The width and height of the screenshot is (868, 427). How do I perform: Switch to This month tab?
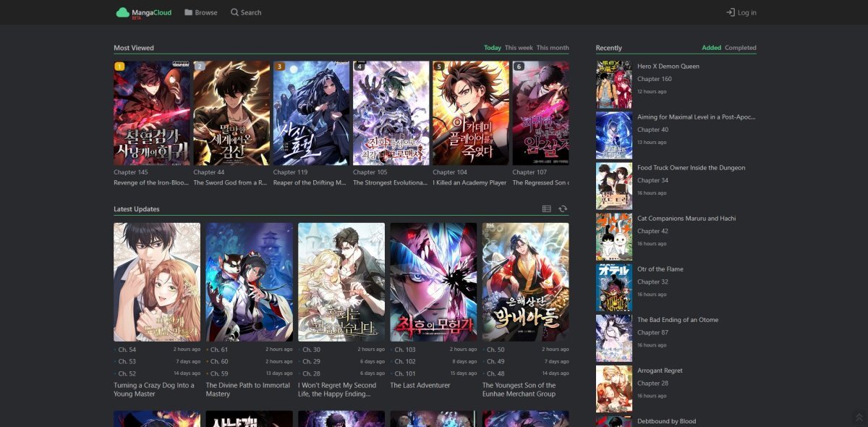(553, 48)
